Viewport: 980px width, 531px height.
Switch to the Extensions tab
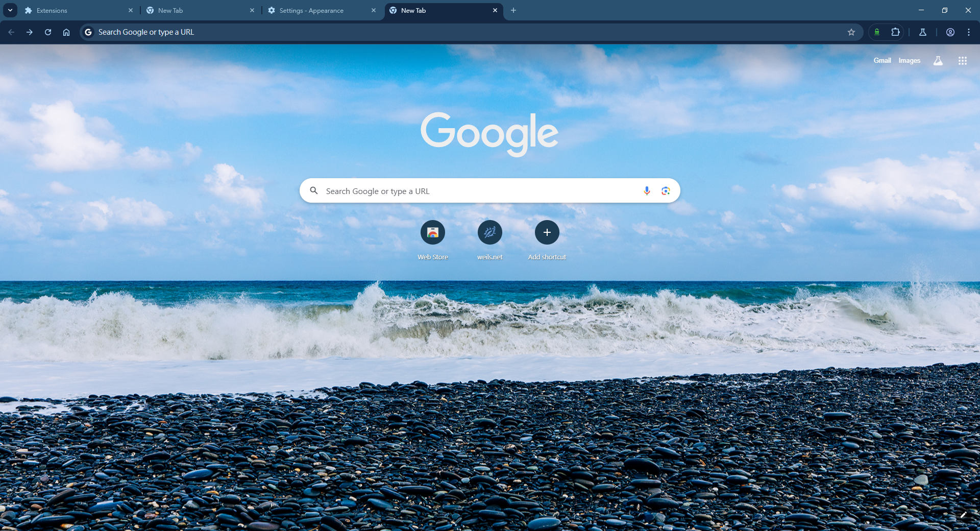[71, 10]
